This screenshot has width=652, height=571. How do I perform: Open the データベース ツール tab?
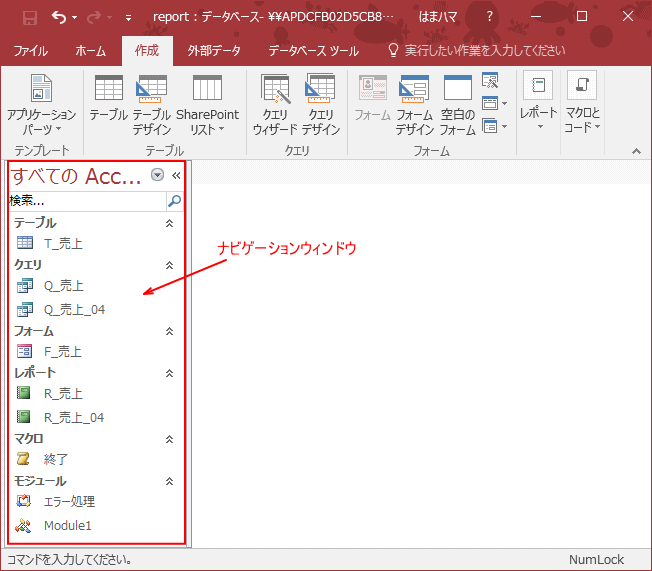(x=314, y=51)
